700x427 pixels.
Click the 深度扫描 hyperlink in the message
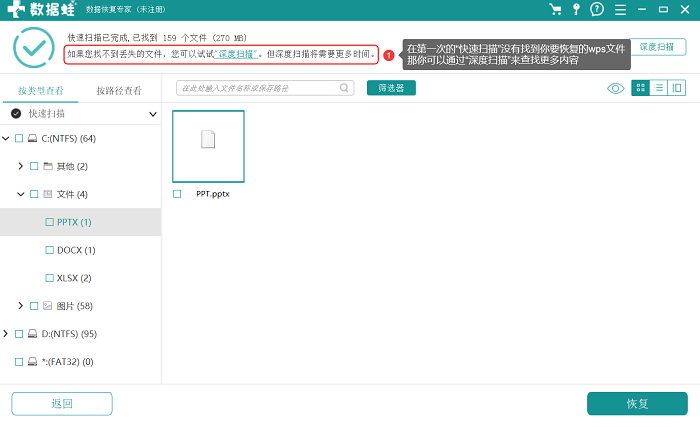(236, 54)
